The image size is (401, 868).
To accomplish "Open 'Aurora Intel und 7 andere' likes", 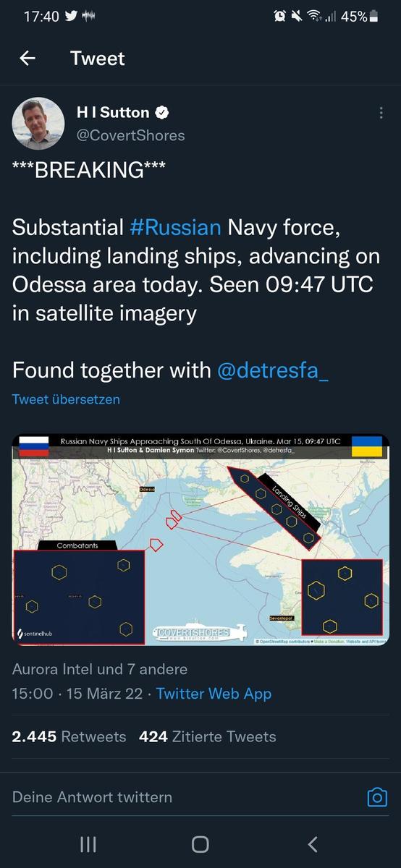I will pos(100,669).
